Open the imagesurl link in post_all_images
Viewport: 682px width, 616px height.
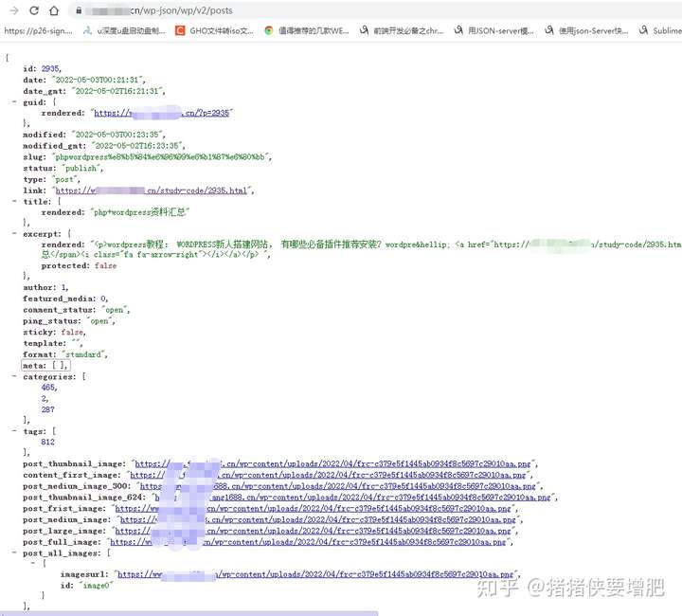coord(315,574)
